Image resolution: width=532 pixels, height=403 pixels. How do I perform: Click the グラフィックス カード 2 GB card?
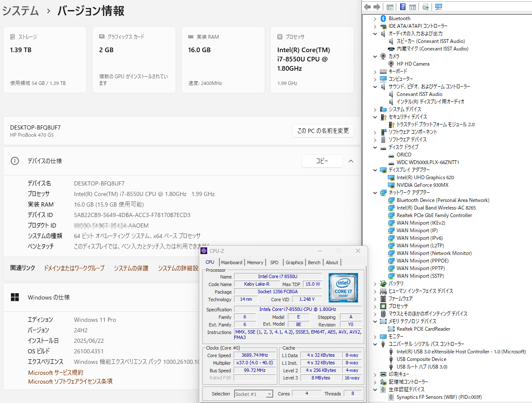(x=134, y=60)
